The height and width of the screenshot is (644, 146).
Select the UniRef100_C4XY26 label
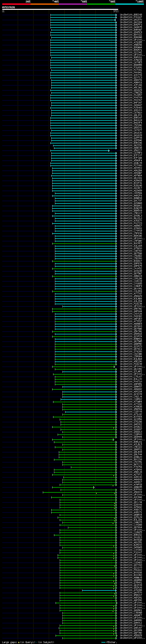click(131, 314)
